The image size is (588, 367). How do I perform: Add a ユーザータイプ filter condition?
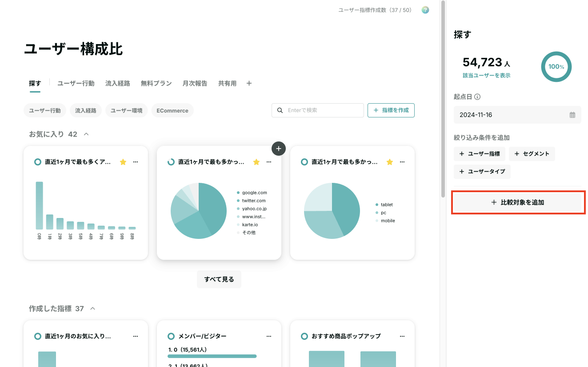coord(482,171)
